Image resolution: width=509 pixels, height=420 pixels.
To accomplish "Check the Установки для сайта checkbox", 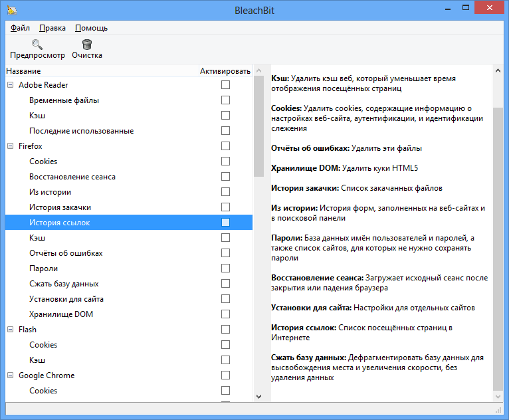I will point(226,298).
